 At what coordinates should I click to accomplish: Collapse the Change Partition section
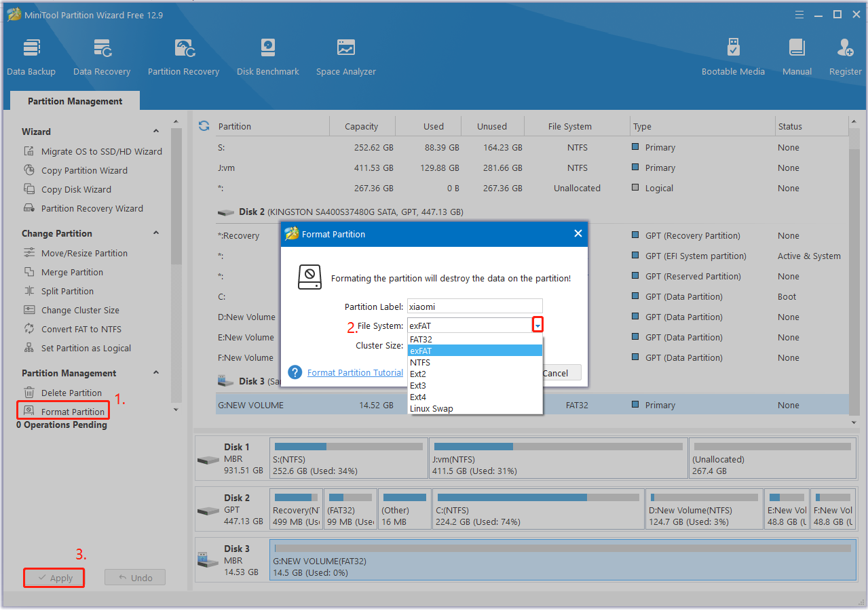156,233
